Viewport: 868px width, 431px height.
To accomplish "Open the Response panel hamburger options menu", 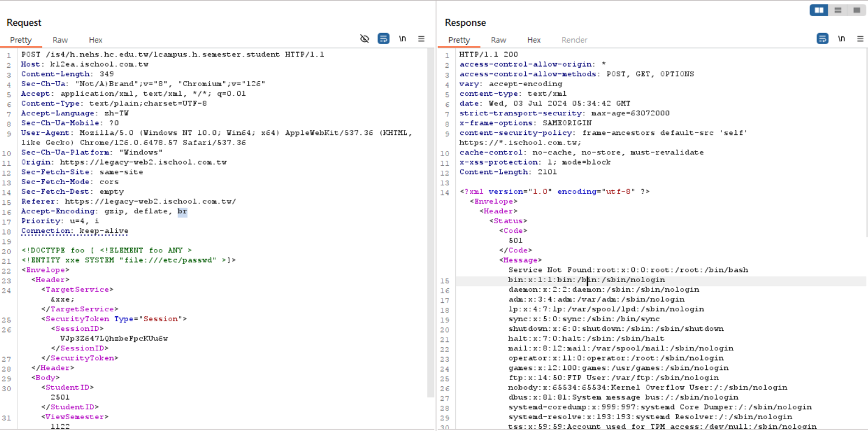I will click(x=860, y=39).
